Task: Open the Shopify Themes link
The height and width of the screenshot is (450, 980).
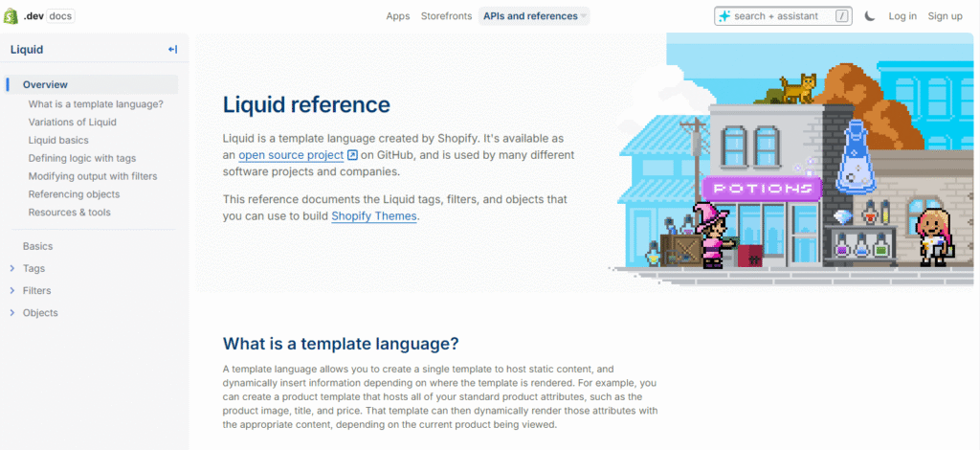Action: 374,217
